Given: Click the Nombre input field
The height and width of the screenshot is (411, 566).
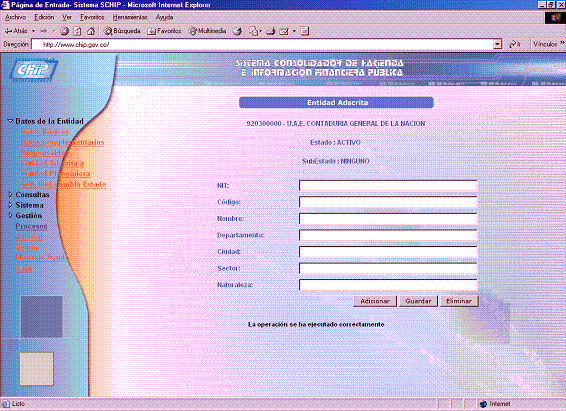Looking at the screenshot, I should click(388, 219).
